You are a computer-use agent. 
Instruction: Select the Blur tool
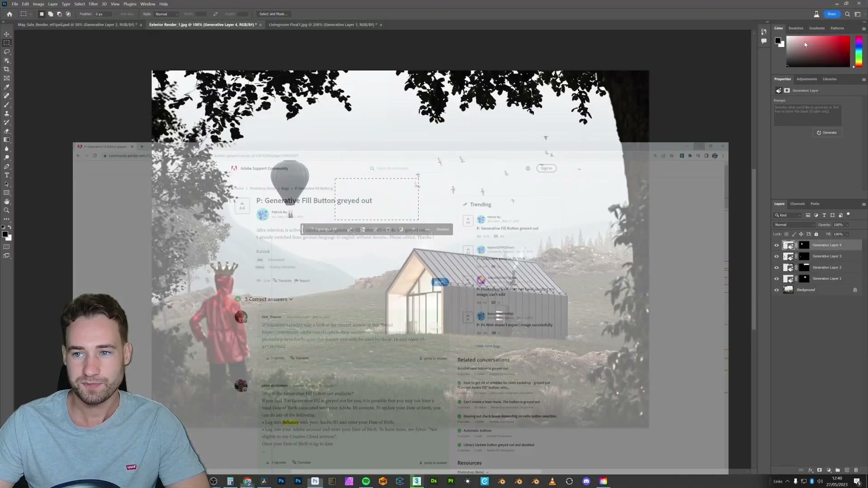[7, 149]
